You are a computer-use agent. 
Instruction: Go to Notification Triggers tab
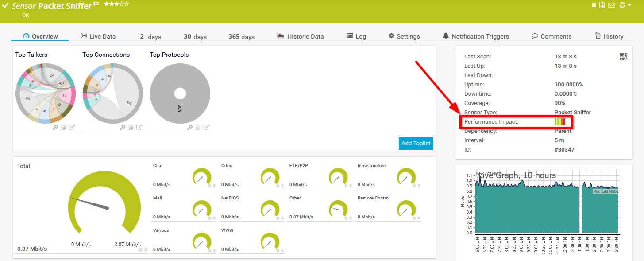476,36
